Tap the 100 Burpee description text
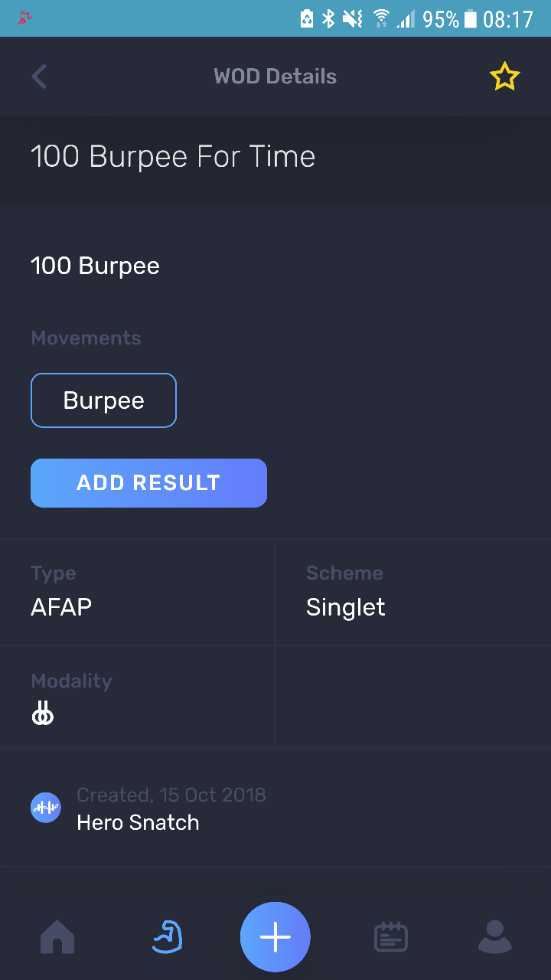 pos(95,266)
